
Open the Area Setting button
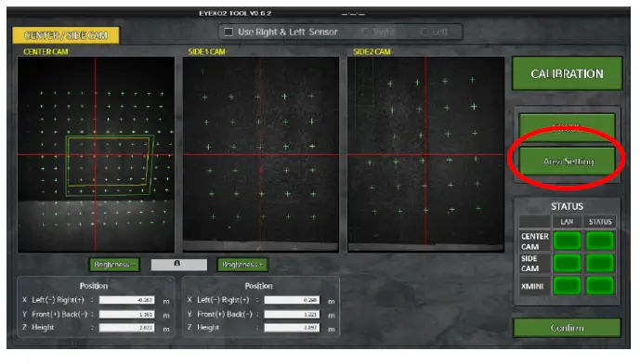pyautogui.click(x=567, y=162)
